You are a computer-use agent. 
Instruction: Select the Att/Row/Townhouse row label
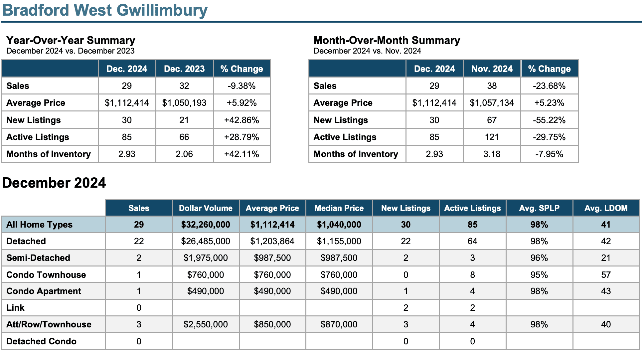click(49, 324)
